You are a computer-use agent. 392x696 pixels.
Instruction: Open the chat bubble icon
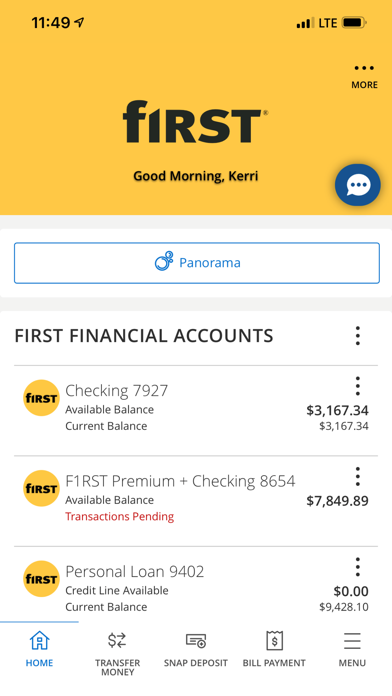[x=357, y=185]
